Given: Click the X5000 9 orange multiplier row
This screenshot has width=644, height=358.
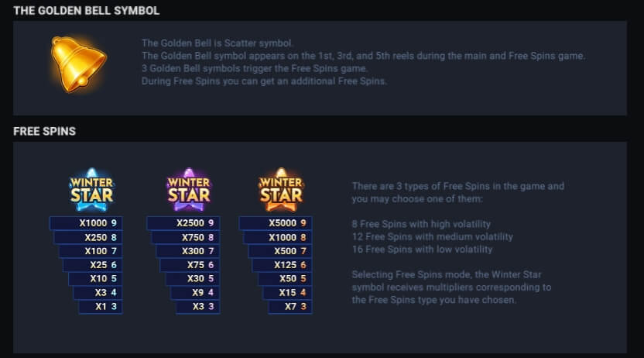Looking at the screenshot, I should pos(276,222).
